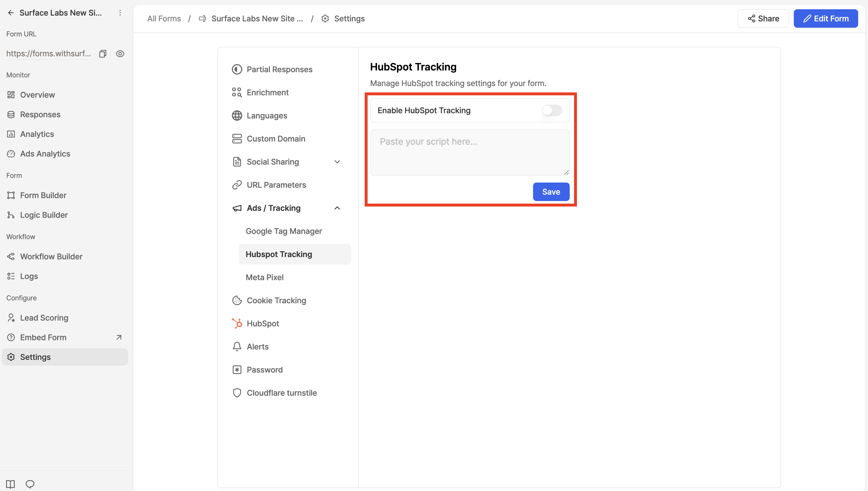Screen dimensions: 868x491
Task: Open the chat bubble icon at the bottom
Action: pyautogui.click(x=30, y=484)
